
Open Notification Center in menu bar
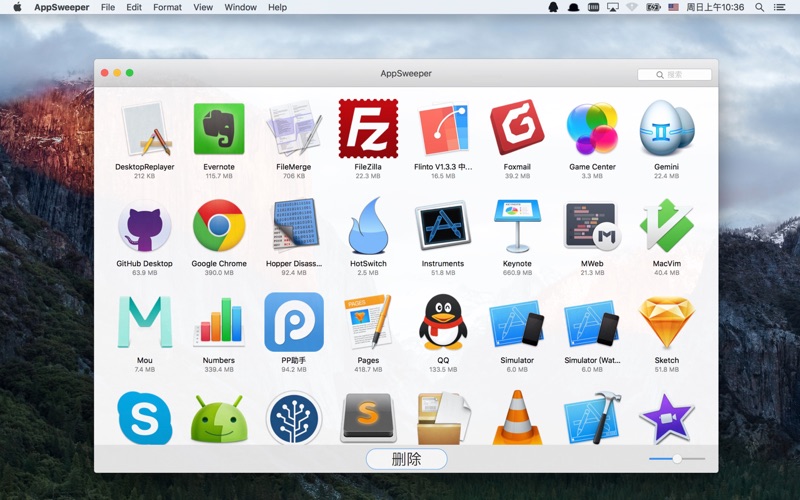pos(780,7)
